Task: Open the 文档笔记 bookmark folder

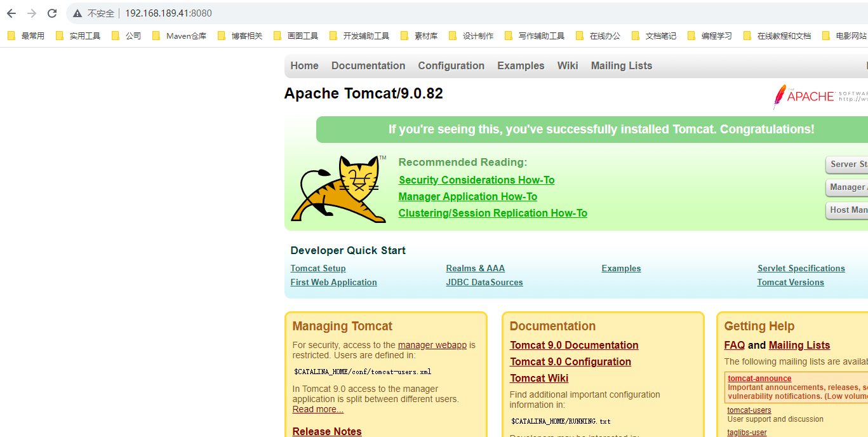Action: [654, 36]
